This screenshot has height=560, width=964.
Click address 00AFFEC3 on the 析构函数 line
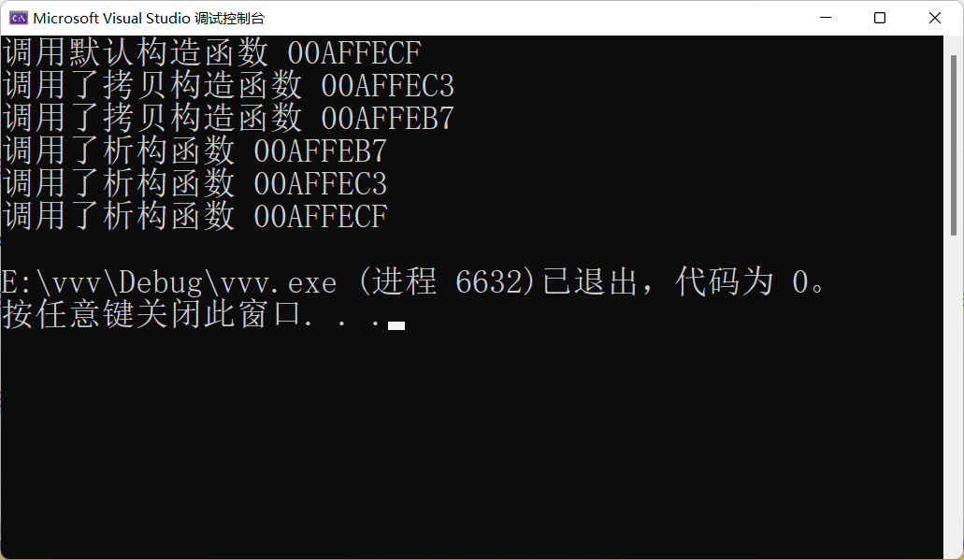coord(321,184)
